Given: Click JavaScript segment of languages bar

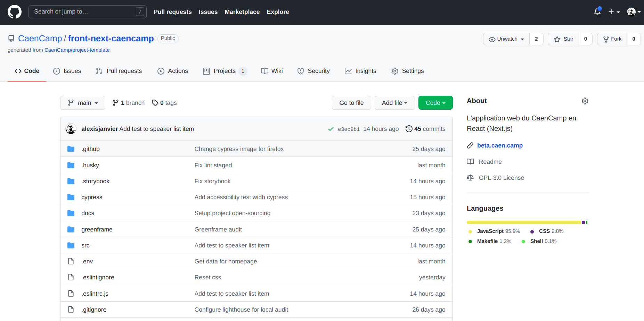Looking at the screenshot, I should point(524,222).
